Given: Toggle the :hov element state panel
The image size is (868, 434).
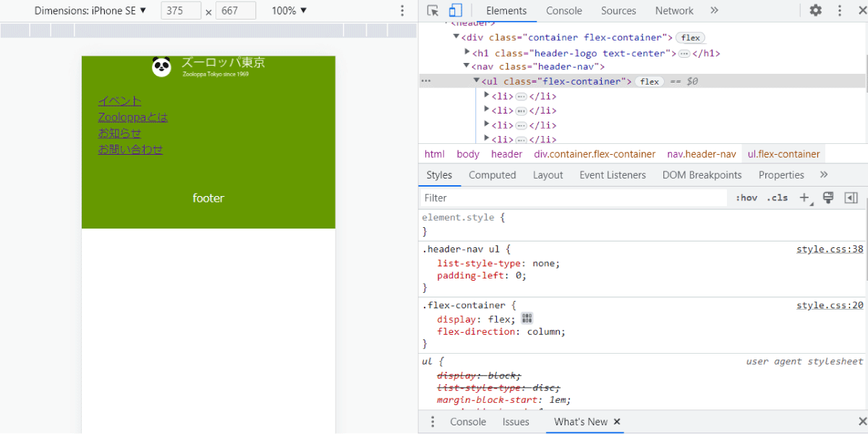Looking at the screenshot, I should tap(746, 197).
